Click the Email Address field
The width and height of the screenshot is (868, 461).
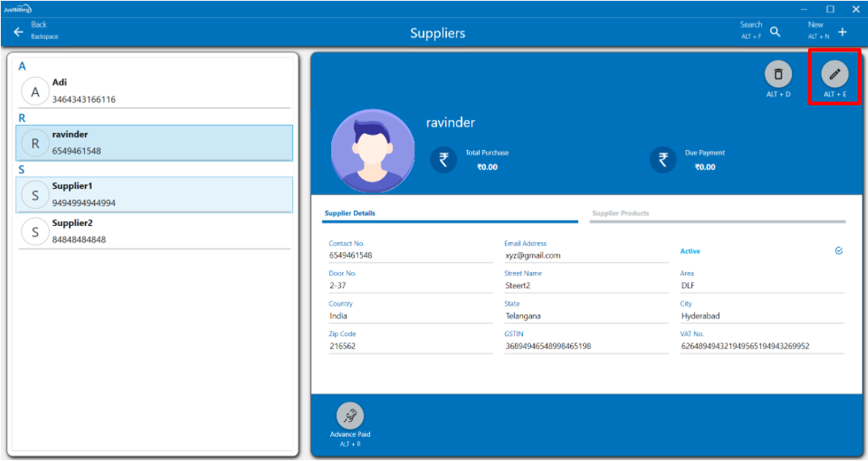click(x=585, y=255)
